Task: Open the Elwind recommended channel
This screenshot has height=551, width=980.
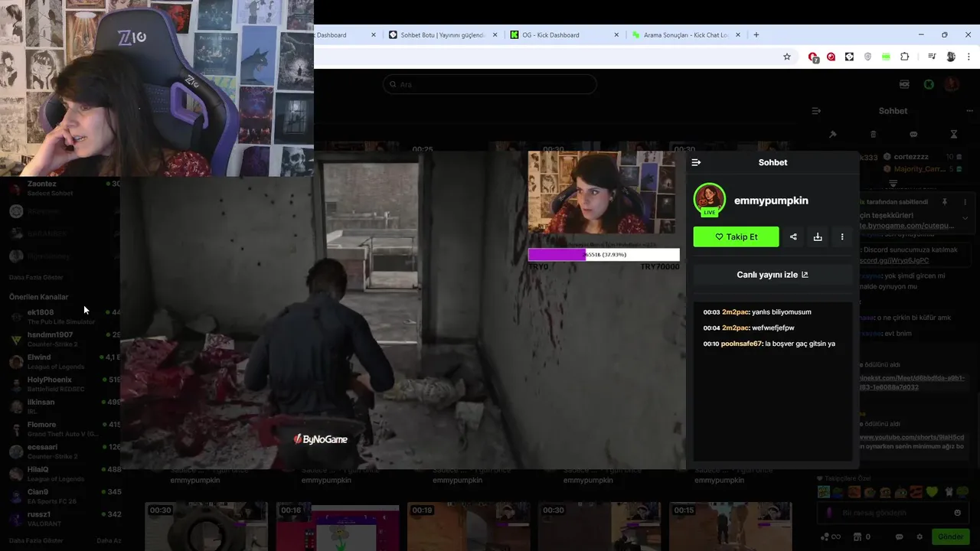Action: tap(64, 362)
